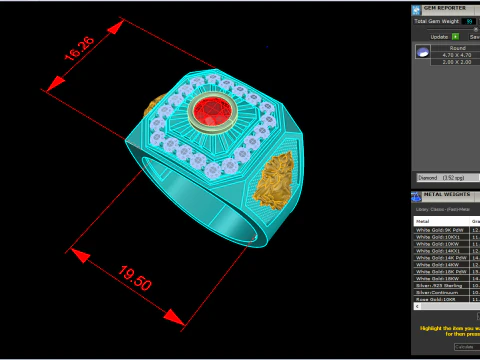Click the Metal Weights panel icon
The image size is (480, 360).
coord(416,197)
